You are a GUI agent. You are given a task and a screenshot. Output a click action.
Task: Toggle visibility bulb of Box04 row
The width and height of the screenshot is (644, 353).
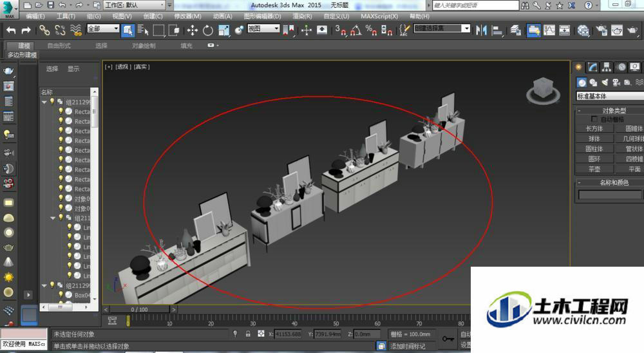(61, 294)
